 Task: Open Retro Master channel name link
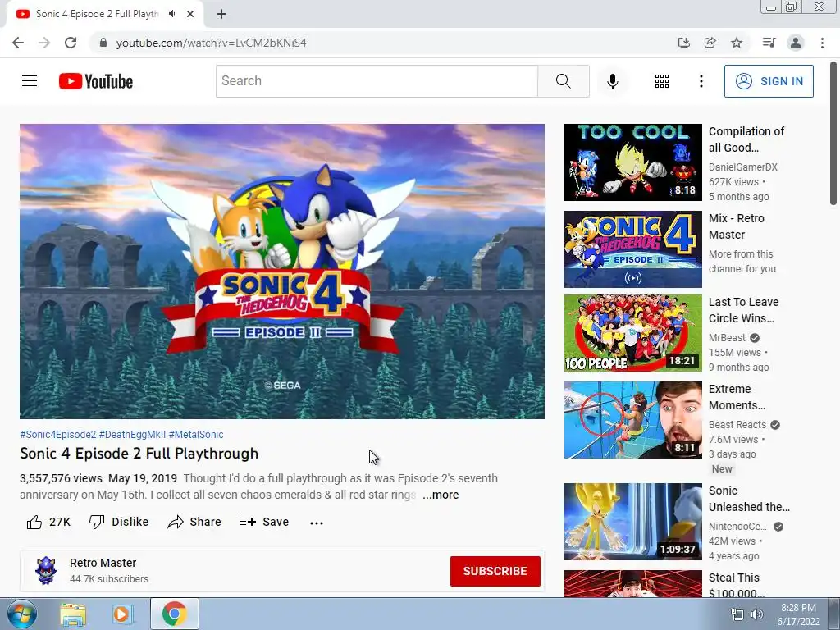(103, 563)
